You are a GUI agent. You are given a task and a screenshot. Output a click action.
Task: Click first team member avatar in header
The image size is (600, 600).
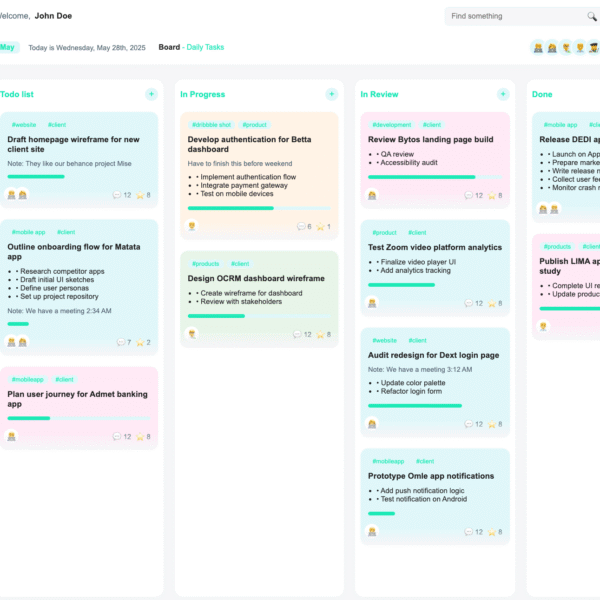538,47
